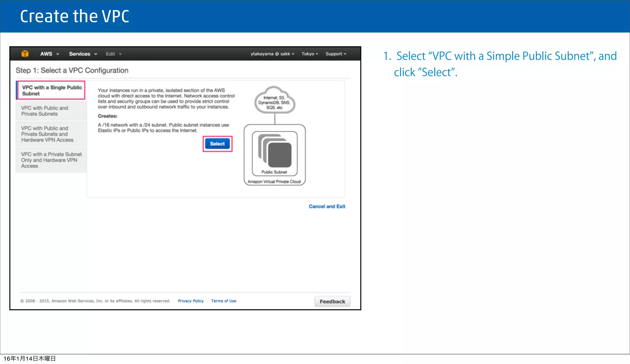This screenshot has width=630, height=364.
Task: Click the Amazon Virtual Private Cloud label
Action: [x=274, y=182]
